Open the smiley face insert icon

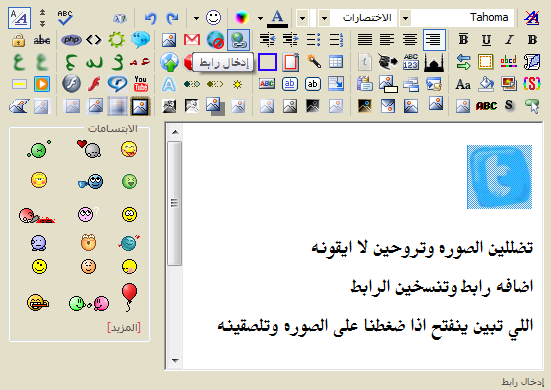213,18
